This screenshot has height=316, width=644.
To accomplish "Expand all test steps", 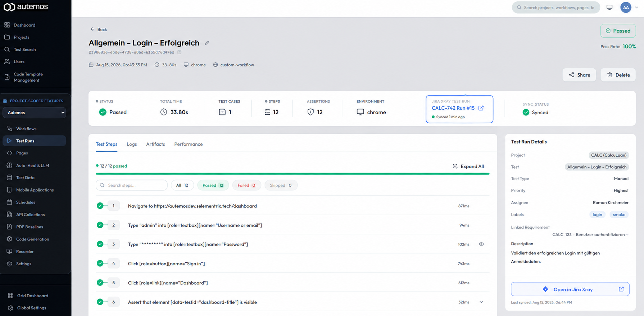I will [468, 166].
